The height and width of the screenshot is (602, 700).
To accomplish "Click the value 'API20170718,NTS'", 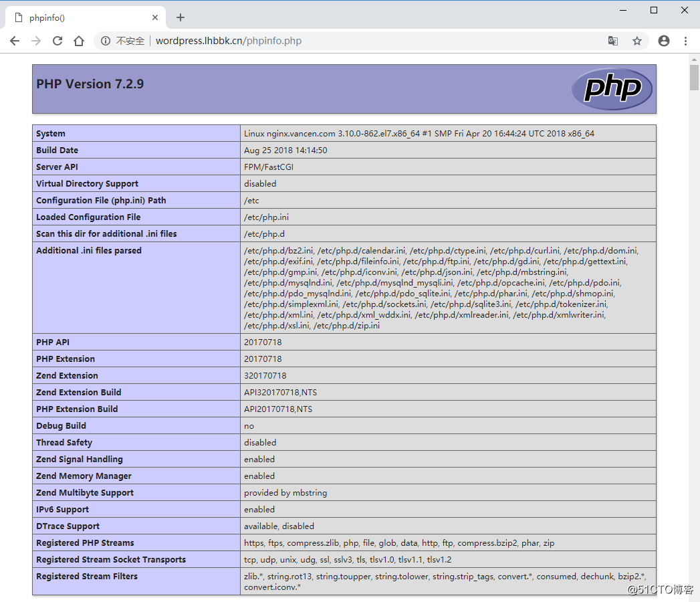I will coord(278,409).
